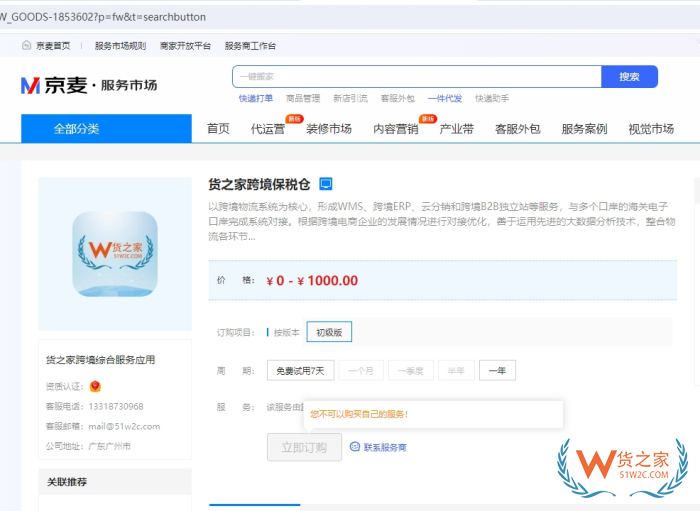Click the 一件代发 hot search link
This screenshot has height=511, width=700.
click(445, 98)
